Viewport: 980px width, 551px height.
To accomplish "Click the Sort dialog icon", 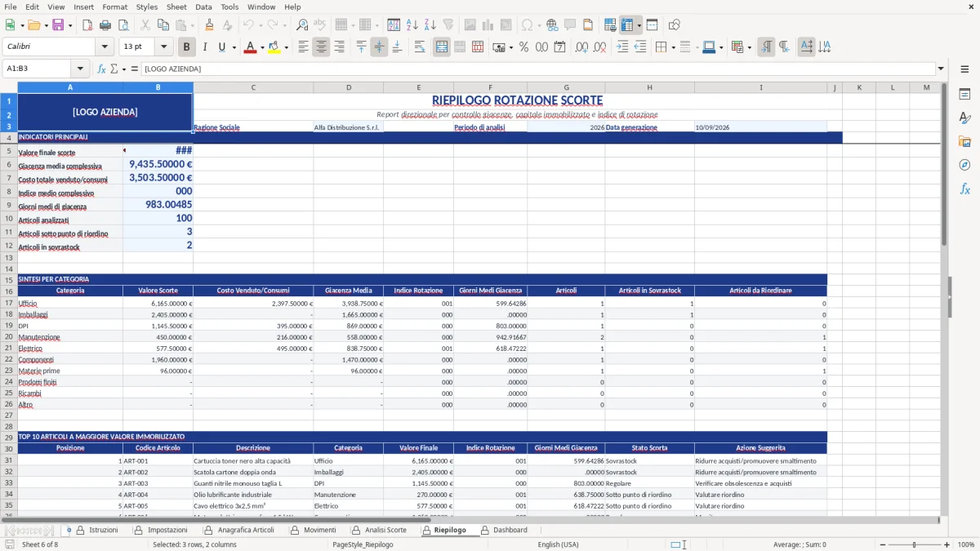I will [394, 25].
